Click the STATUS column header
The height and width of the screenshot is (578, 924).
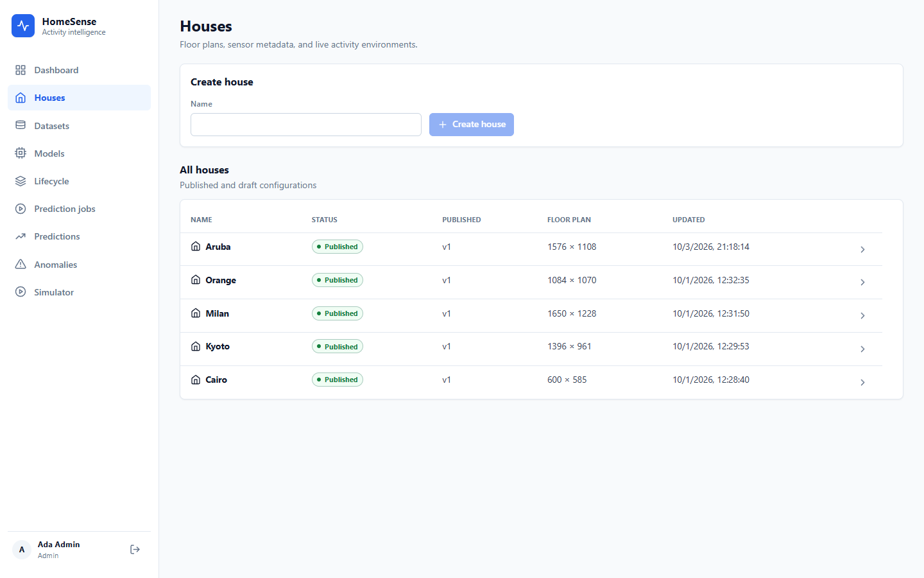(x=325, y=220)
